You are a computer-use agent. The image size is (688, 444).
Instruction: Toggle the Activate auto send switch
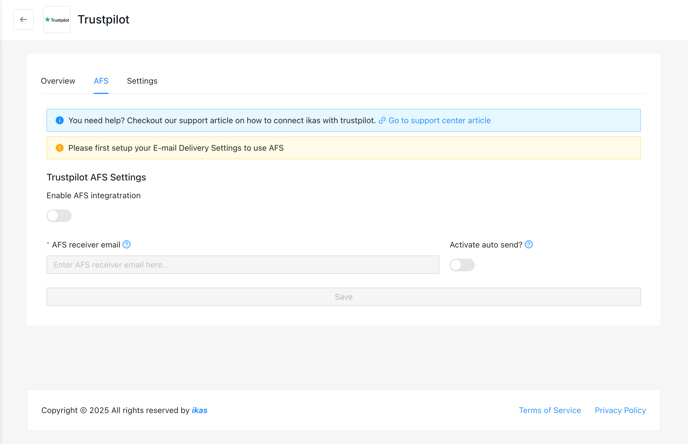tap(462, 265)
